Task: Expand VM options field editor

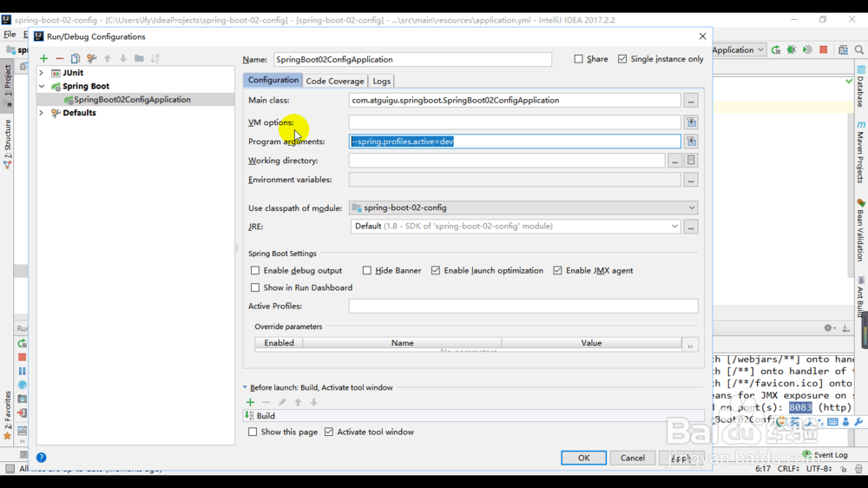Action: click(691, 122)
